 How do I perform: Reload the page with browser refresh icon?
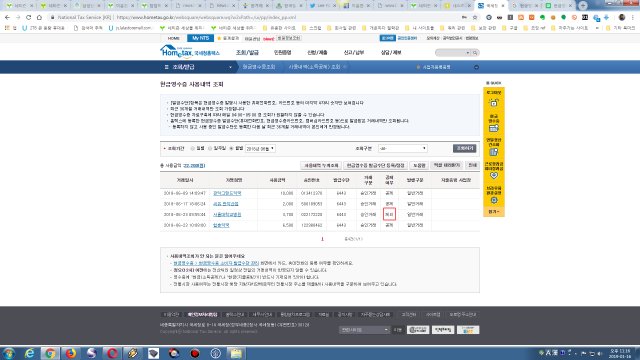click(28, 18)
